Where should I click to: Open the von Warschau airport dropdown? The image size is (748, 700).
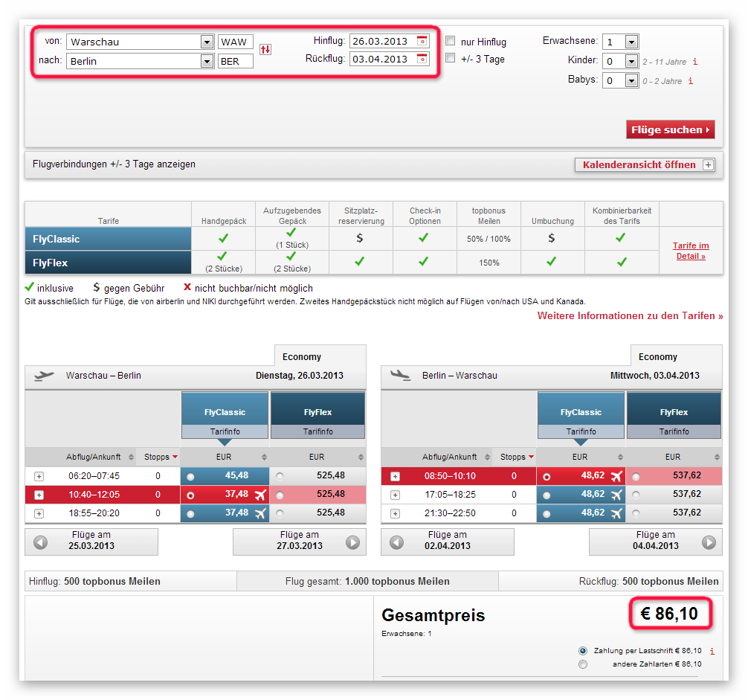(207, 42)
